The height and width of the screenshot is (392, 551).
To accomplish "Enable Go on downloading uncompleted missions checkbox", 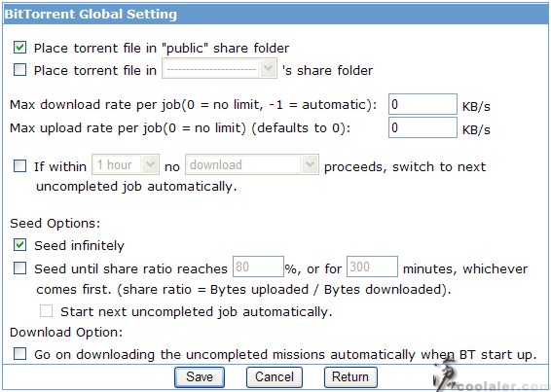I will click(19, 353).
